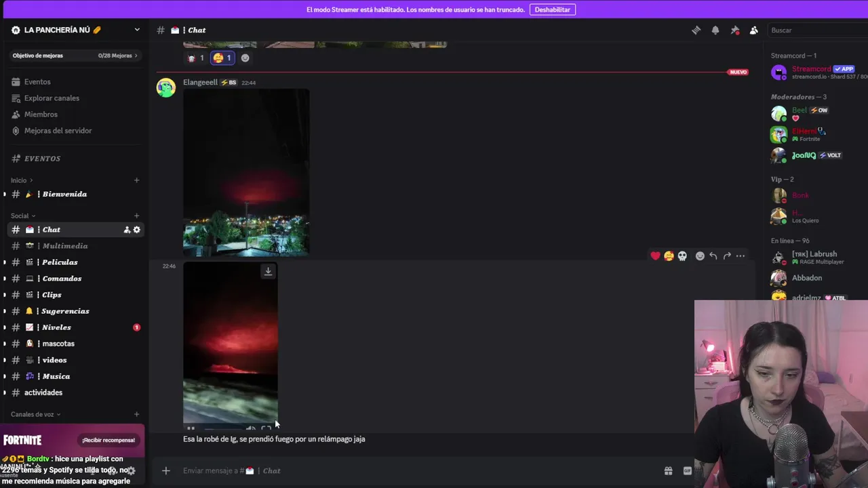Open Elangeeell's avatar in chat
Screen dimensions: 868x488
click(166, 87)
